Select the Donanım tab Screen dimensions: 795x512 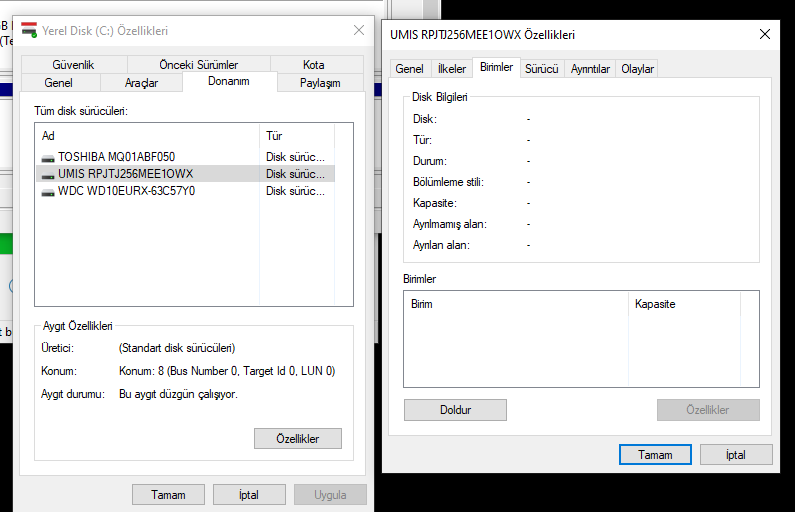tap(229, 81)
